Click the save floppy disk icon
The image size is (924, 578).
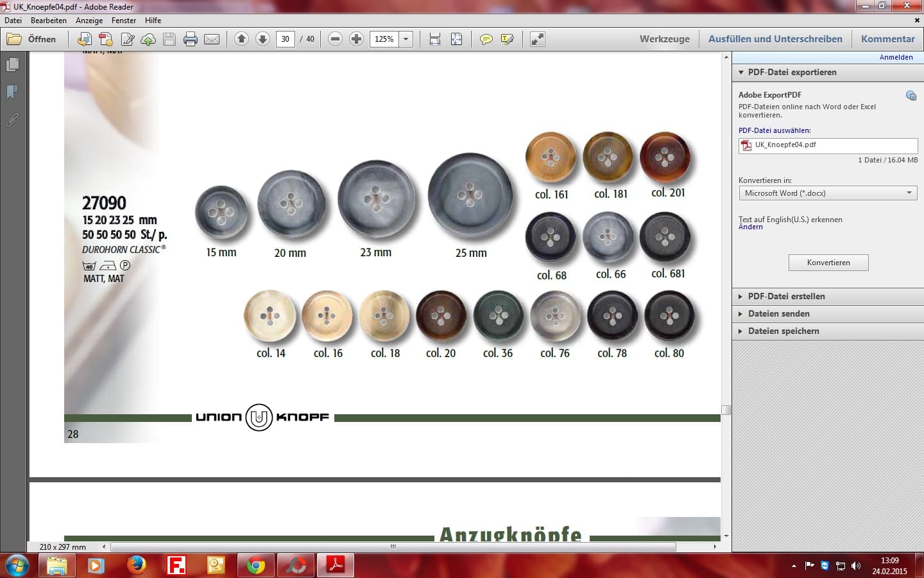[x=169, y=39]
